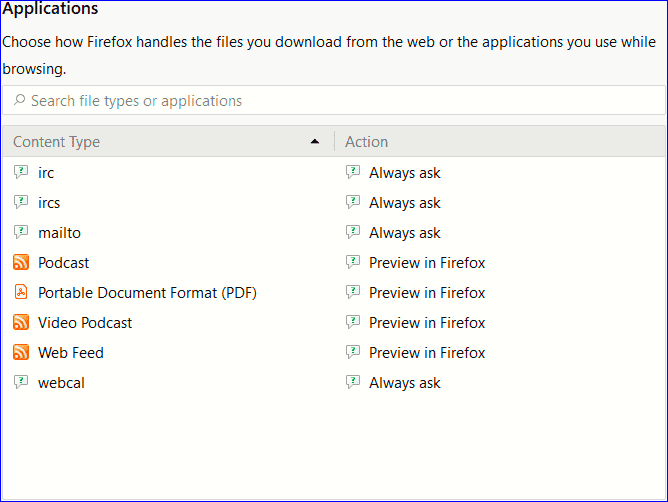Open the mailto Always ask action
Viewport: 668px width, 502px height.
click(x=404, y=233)
